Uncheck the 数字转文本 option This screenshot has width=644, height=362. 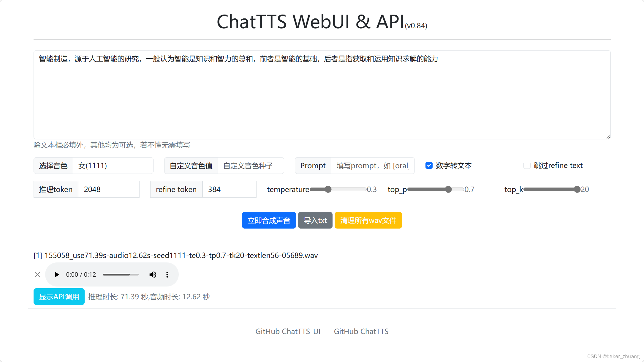(429, 165)
